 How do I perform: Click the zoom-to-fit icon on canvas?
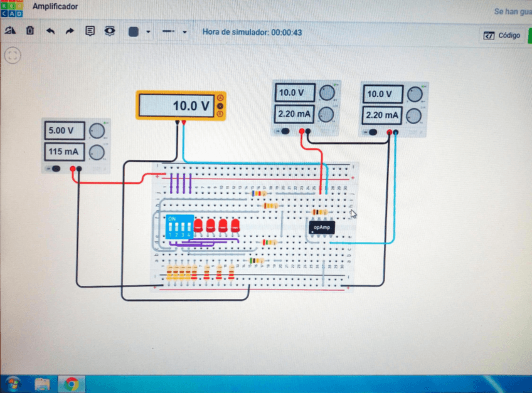tap(12, 55)
